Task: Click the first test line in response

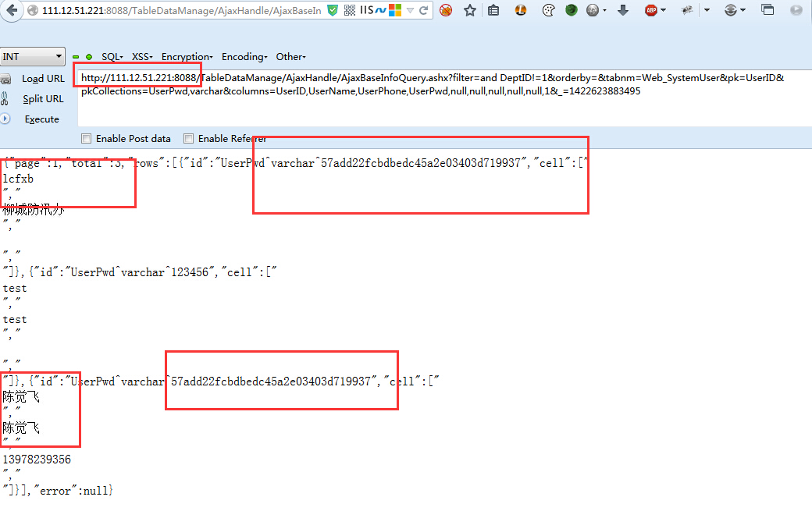Action: click(15, 288)
